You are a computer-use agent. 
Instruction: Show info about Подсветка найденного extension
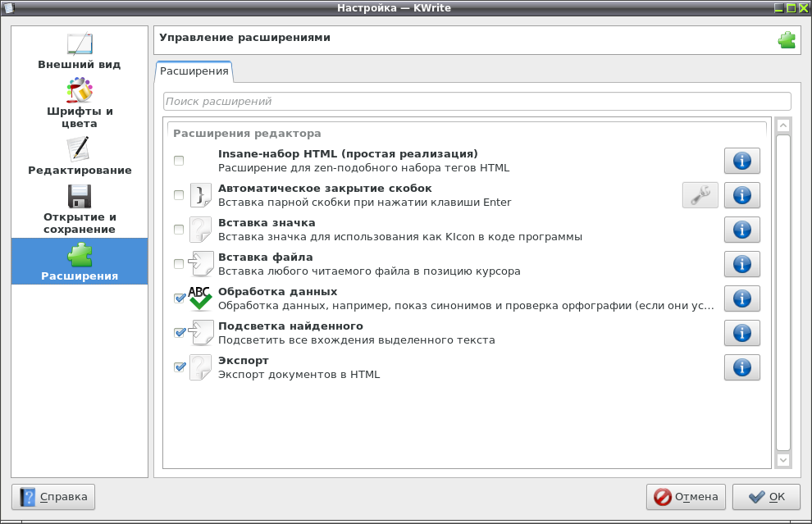pos(741,333)
